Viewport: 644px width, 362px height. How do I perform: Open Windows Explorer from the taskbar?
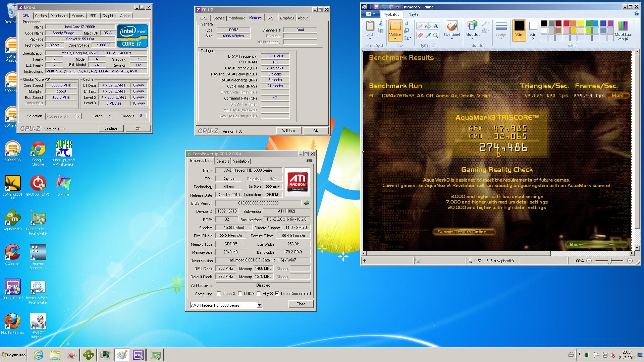[55, 355]
